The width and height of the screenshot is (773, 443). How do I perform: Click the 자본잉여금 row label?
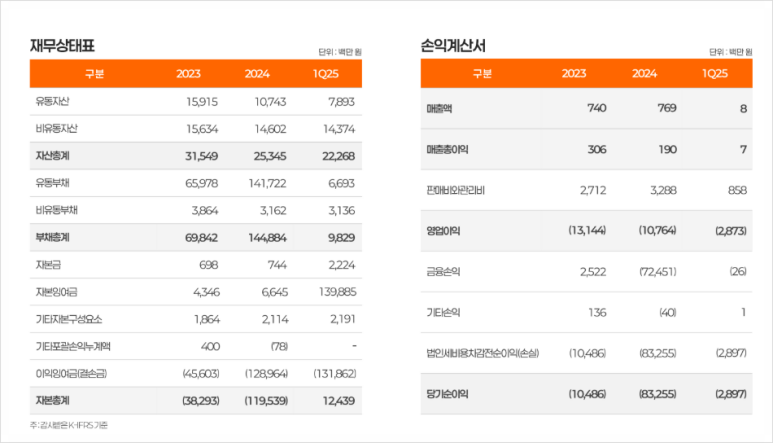tap(56, 292)
